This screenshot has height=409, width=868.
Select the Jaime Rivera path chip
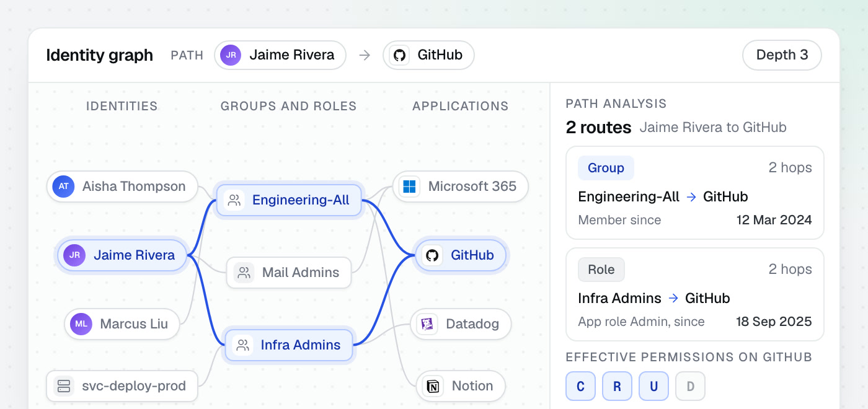click(x=280, y=55)
